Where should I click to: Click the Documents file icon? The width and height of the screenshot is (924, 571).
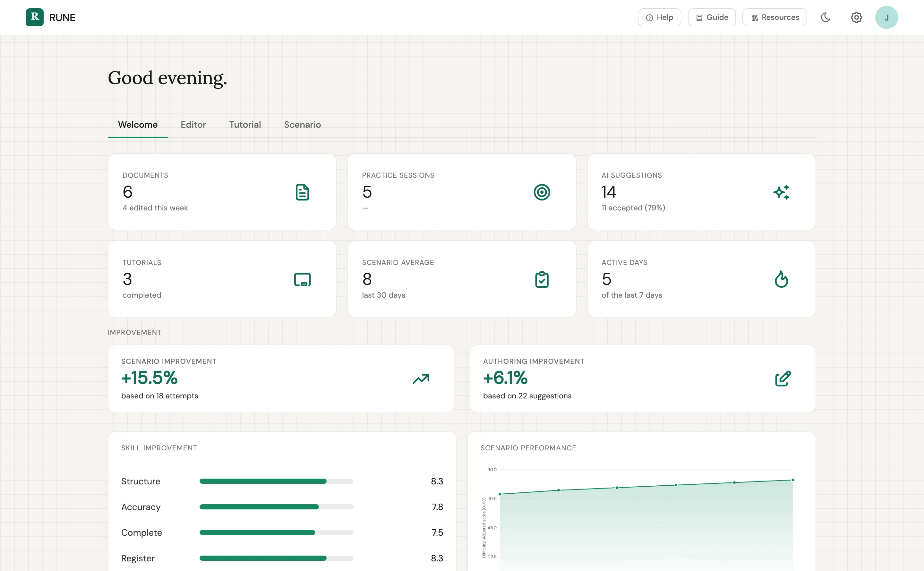click(302, 192)
